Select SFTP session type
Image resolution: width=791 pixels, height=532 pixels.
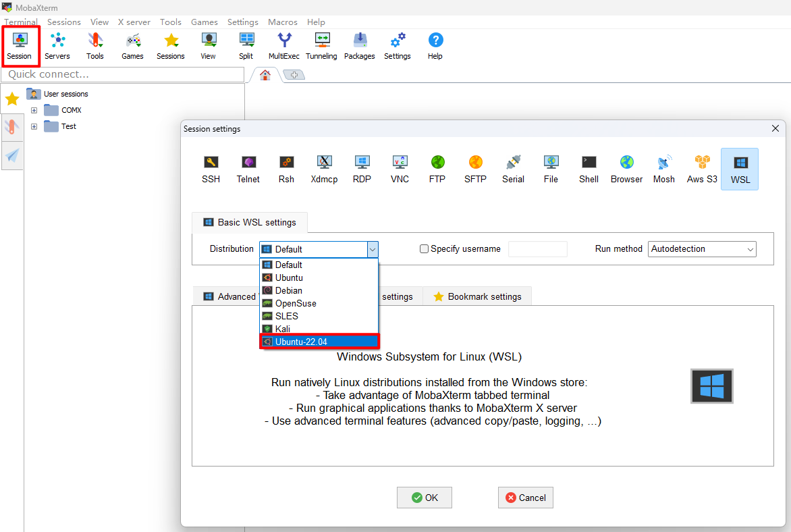[475, 169]
